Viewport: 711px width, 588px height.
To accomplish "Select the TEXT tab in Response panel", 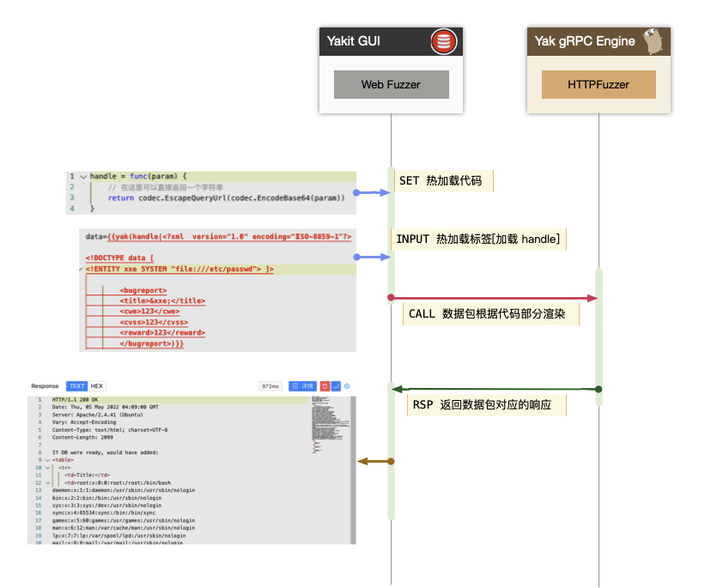I will coord(76,386).
